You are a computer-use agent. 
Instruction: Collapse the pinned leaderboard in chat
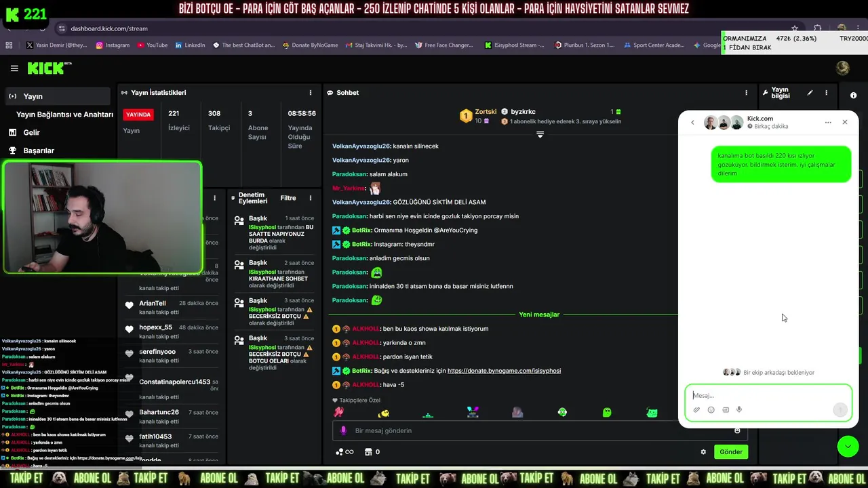point(540,134)
